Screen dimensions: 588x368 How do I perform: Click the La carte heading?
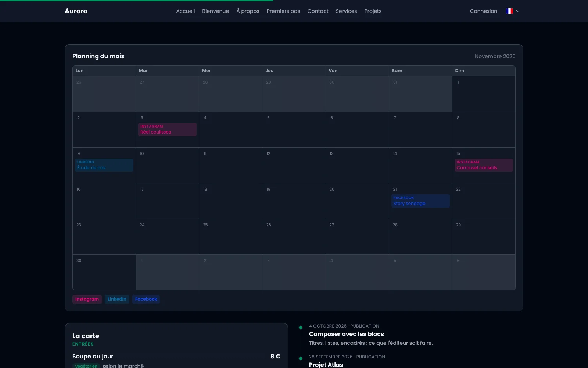86,336
